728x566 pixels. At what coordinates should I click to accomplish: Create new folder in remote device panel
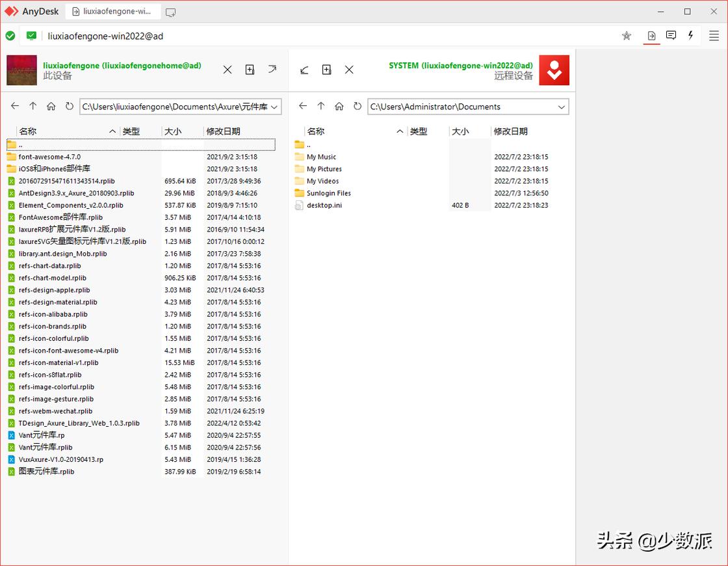[x=326, y=70]
